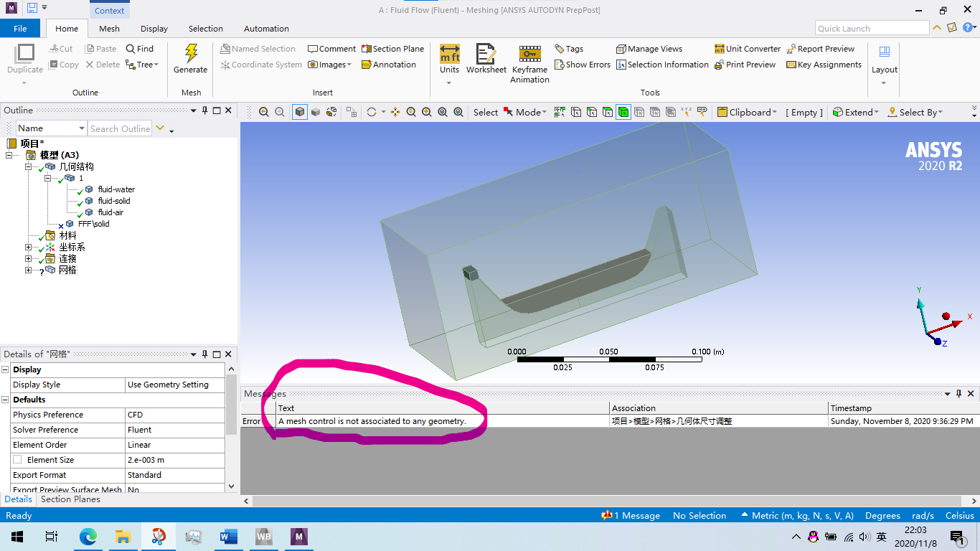
Task: Click Show Errors in the Tools group
Action: (582, 65)
